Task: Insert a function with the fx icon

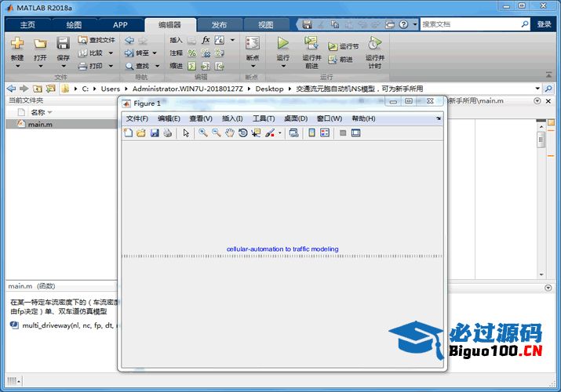Action: click(206, 40)
